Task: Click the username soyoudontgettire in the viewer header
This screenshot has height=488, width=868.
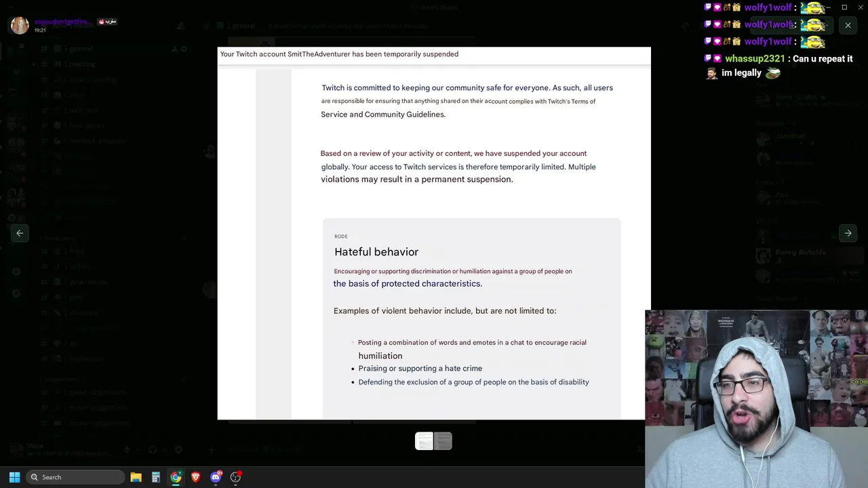Action: [x=62, y=22]
